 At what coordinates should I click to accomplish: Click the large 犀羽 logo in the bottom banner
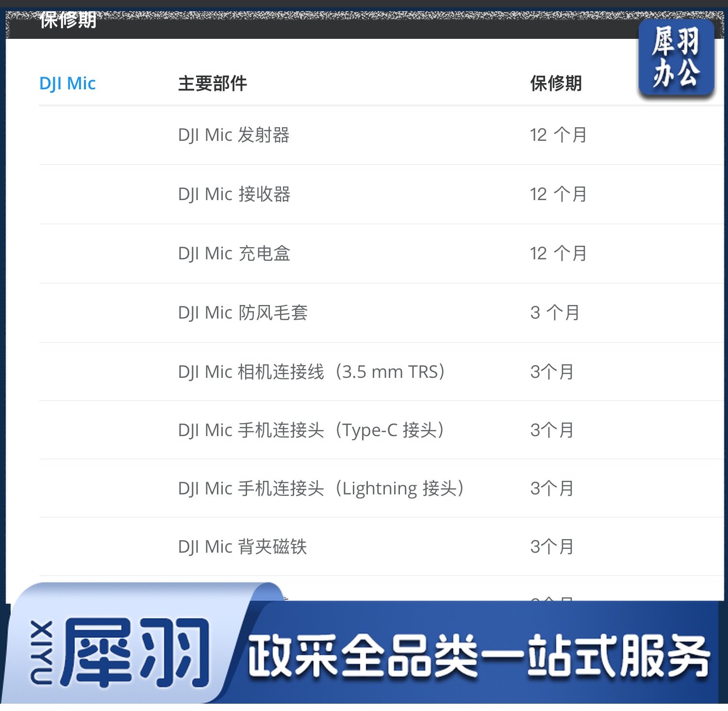point(136,653)
